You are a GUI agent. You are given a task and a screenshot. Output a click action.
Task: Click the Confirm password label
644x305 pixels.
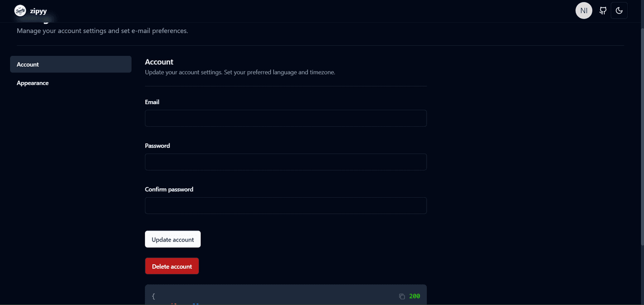pos(169,190)
